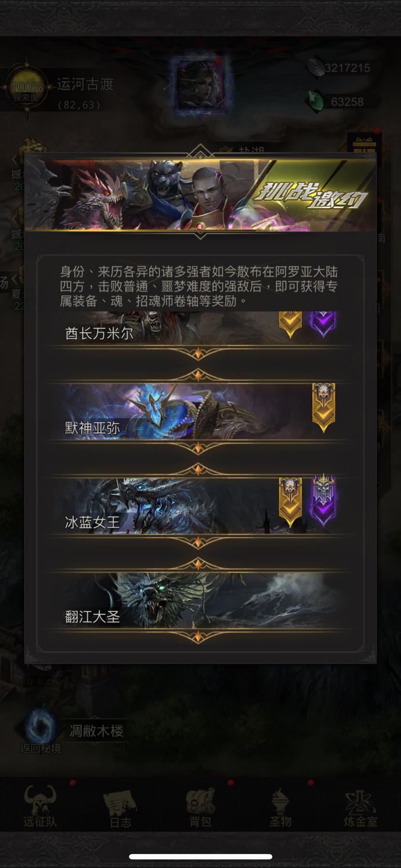Tap the gold skull badge on 冰蓝女王

coord(290,502)
